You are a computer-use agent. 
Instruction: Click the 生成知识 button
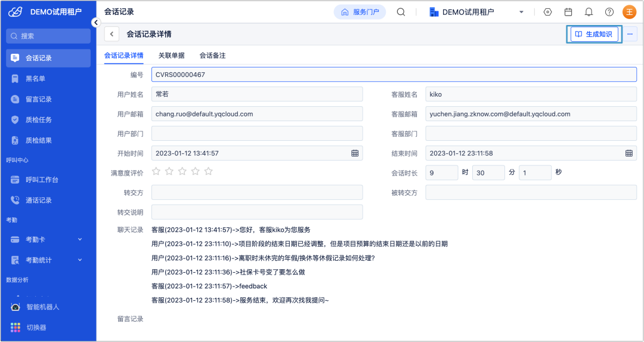click(594, 34)
